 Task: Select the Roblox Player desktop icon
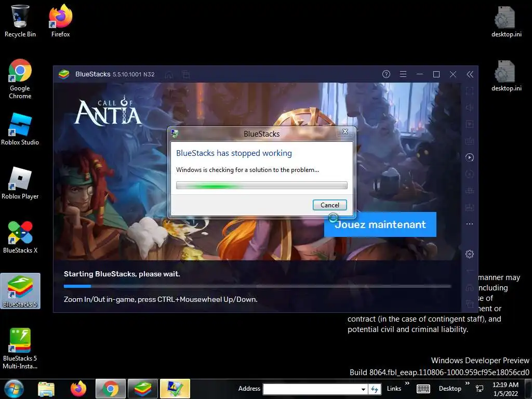pyautogui.click(x=20, y=183)
